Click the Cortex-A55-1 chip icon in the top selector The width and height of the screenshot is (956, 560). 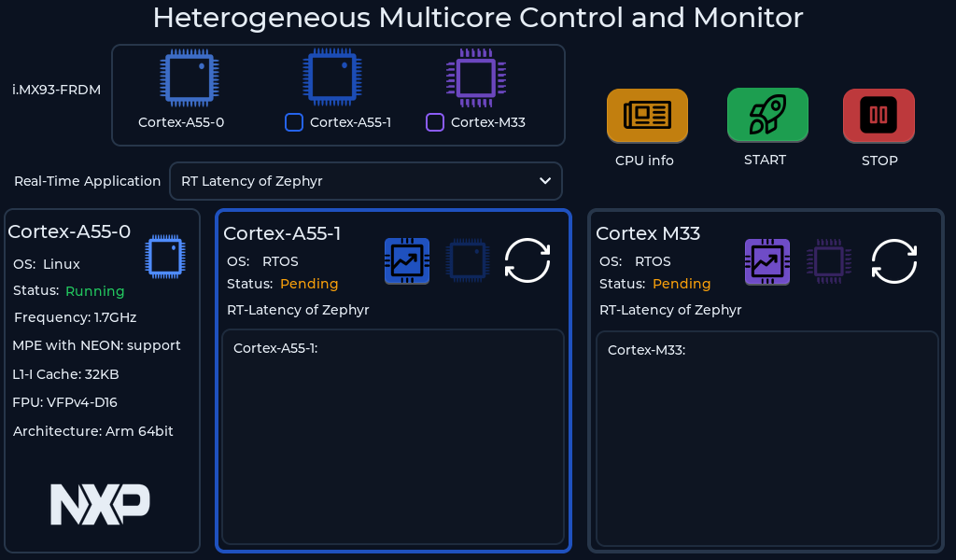pos(332,77)
